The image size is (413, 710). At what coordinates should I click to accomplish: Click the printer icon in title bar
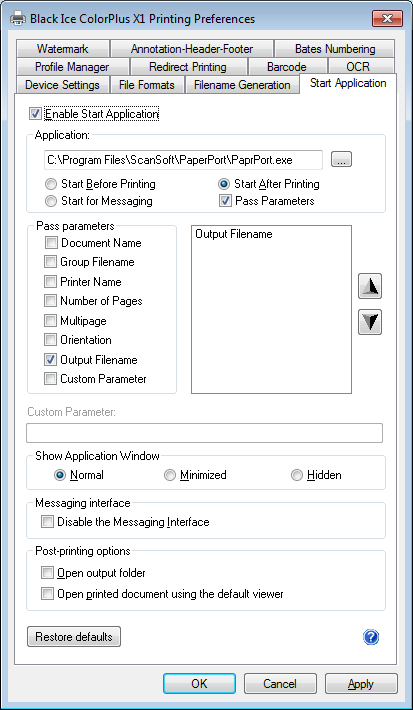[18, 19]
